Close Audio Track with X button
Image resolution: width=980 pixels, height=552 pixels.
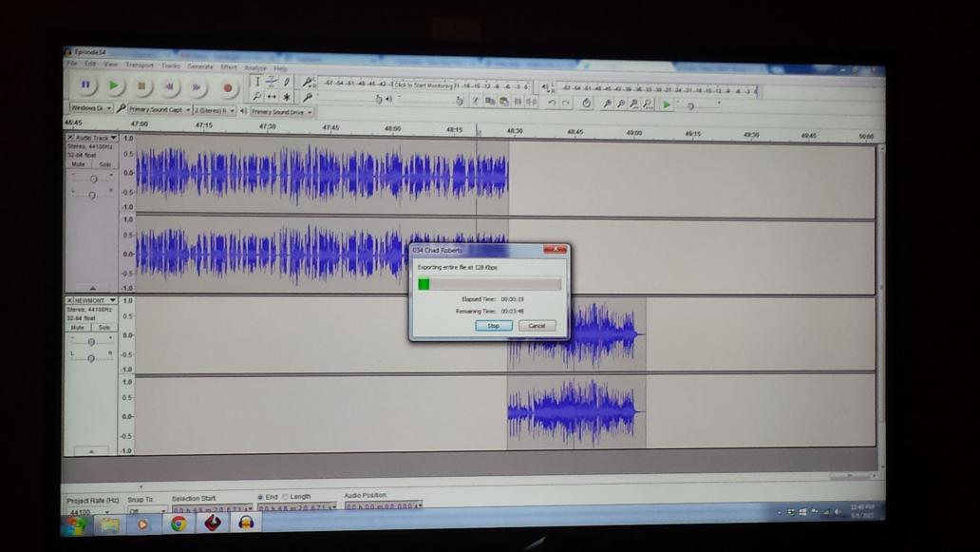(70, 137)
